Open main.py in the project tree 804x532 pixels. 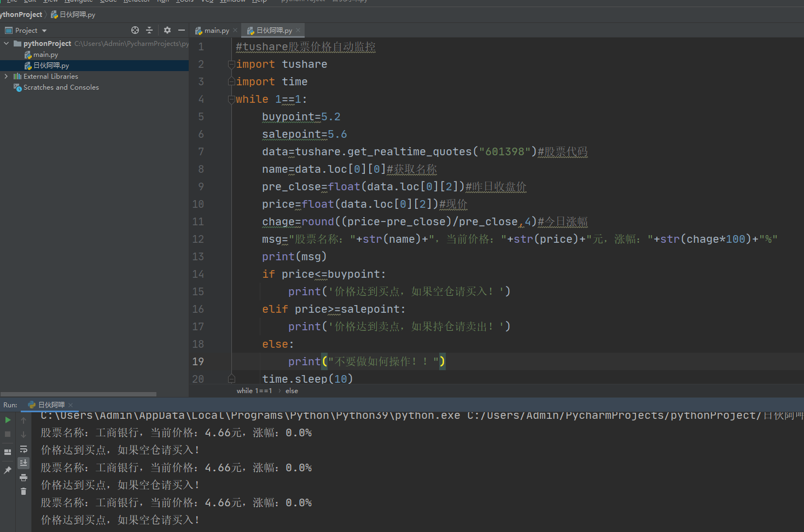click(x=45, y=55)
